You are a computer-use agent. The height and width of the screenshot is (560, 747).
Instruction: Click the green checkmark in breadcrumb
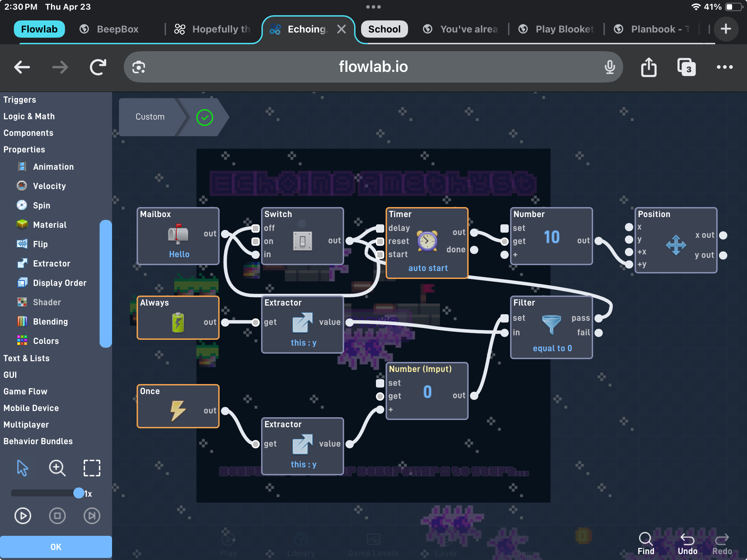click(205, 118)
